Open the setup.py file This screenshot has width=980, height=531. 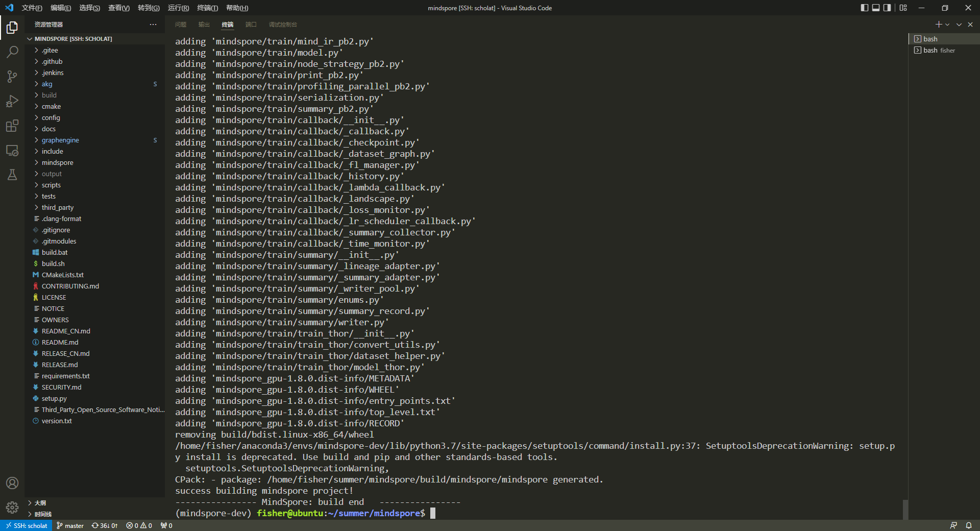coord(95,398)
